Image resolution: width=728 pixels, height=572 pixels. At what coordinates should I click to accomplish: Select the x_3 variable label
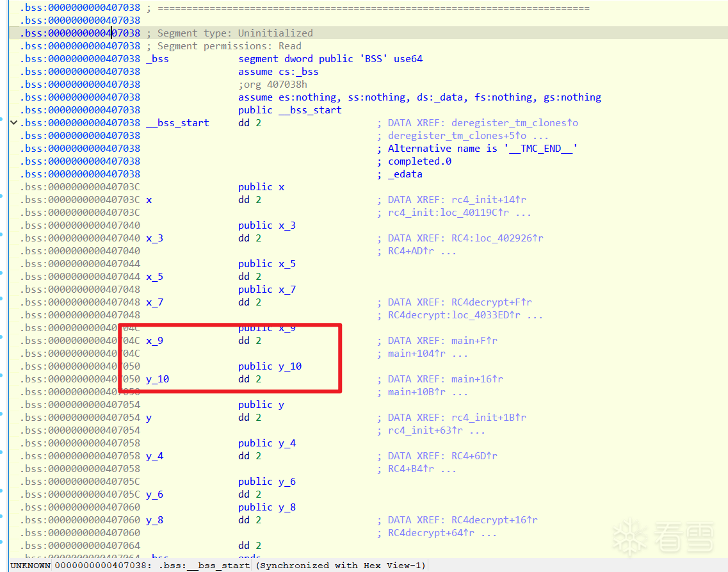154,238
